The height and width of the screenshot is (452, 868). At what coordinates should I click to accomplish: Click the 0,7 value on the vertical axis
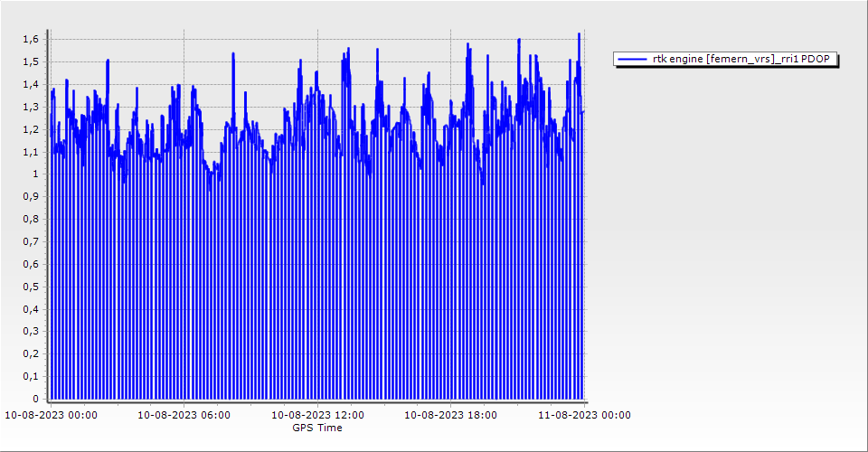point(32,241)
